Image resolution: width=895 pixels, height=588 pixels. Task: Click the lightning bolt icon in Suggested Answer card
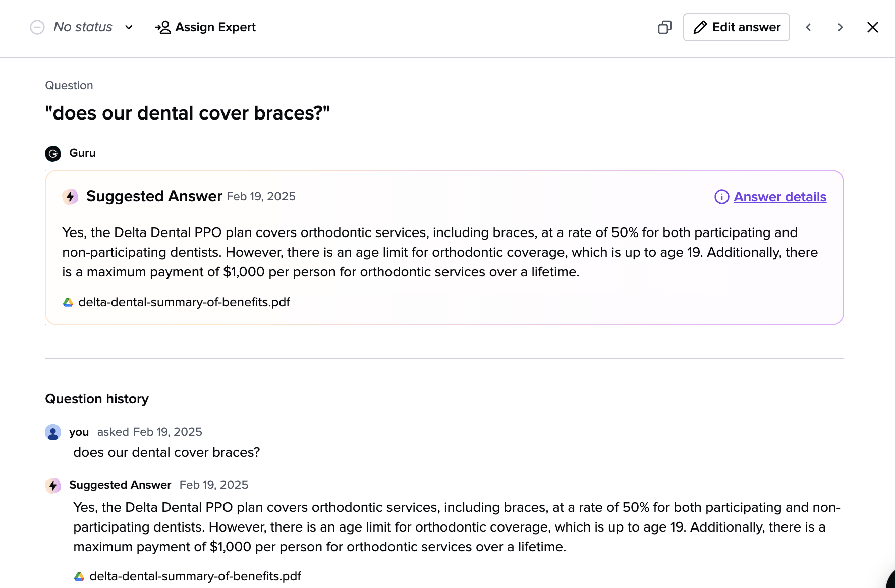click(70, 196)
